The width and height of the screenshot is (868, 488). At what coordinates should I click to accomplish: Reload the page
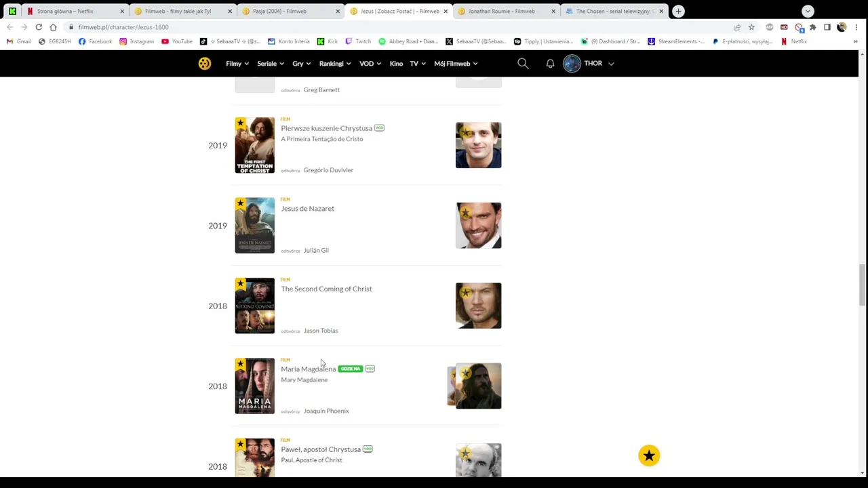pos(39,27)
